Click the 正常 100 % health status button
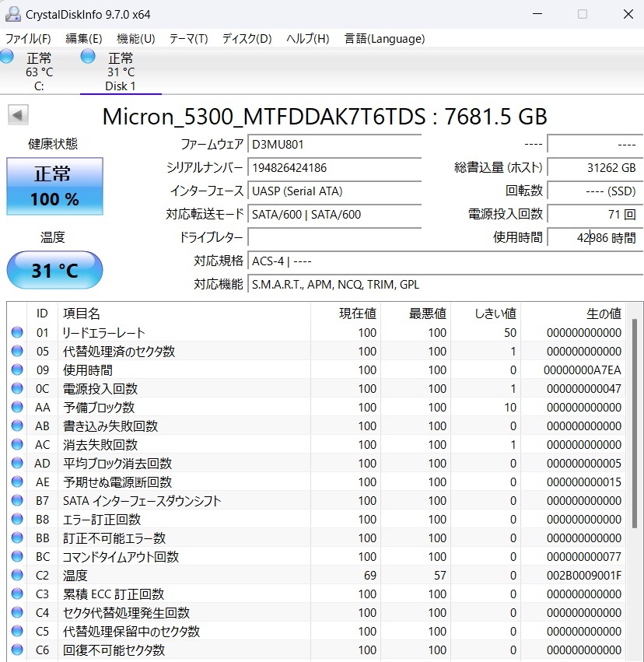The height and width of the screenshot is (662, 644). click(x=55, y=186)
